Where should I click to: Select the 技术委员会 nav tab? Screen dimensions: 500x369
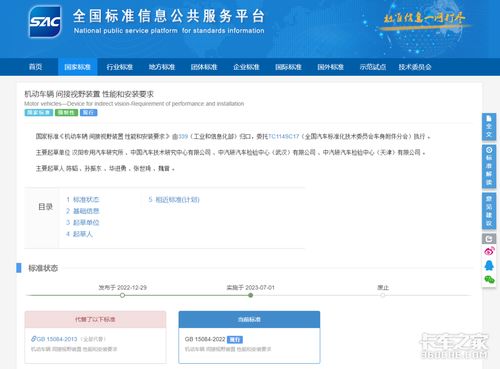click(x=415, y=67)
